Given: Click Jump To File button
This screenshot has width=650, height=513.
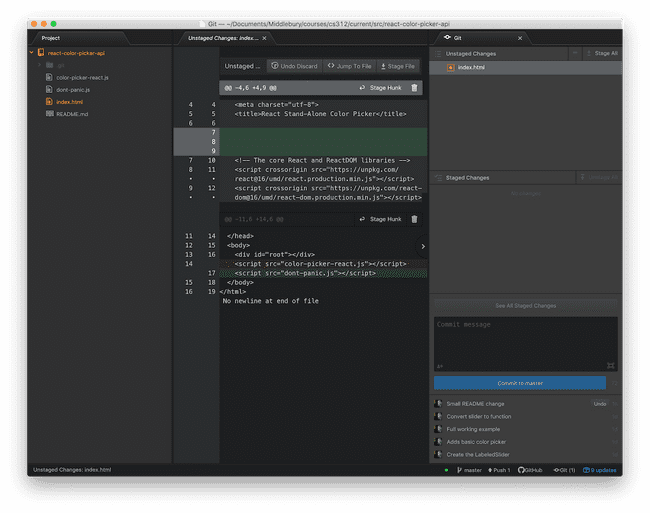Looking at the screenshot, I should pos(349,66).
